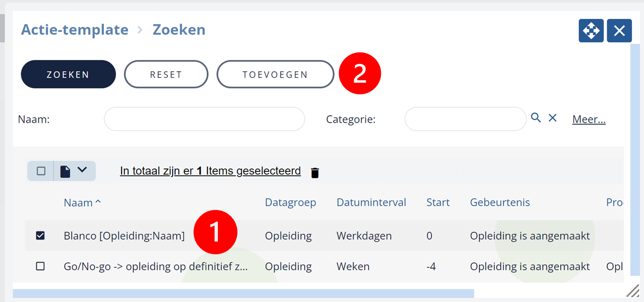Focus the Naam input field
This screenshot has width=644, height=302.
[204, 119]
